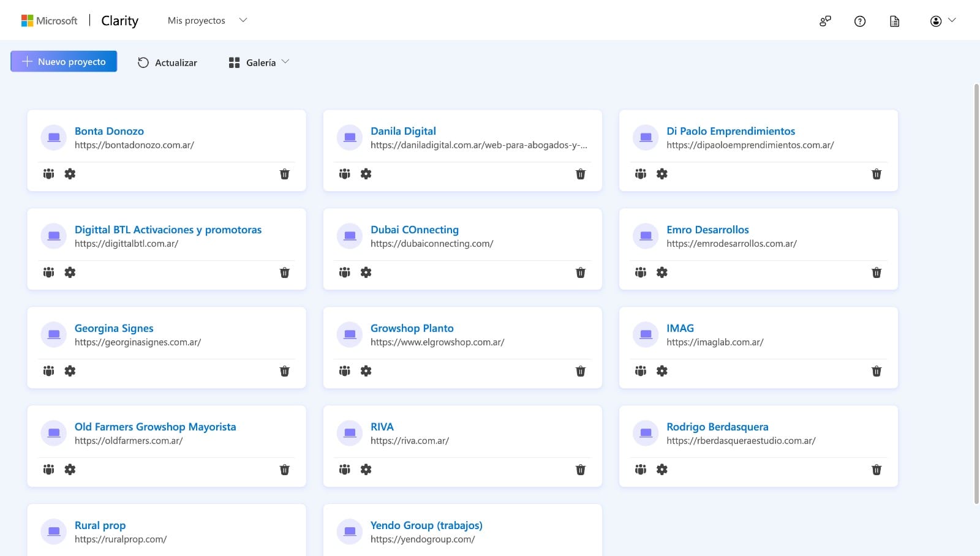Click the Actualizar button
980x556 pixels.
pos(167,62)
